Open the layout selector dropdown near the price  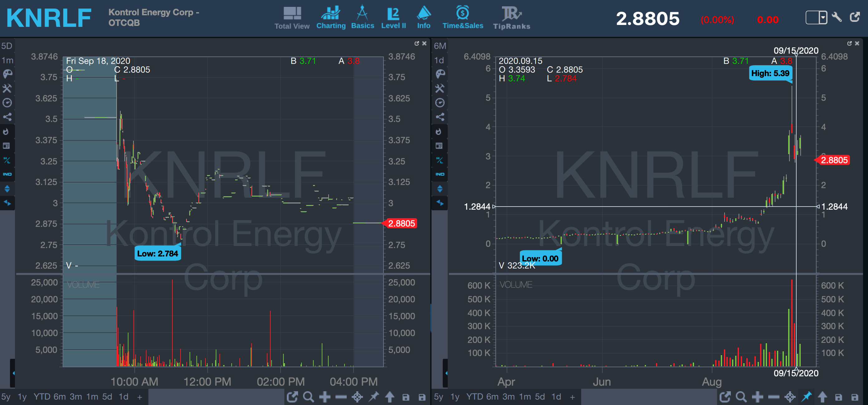click(823, 17)
